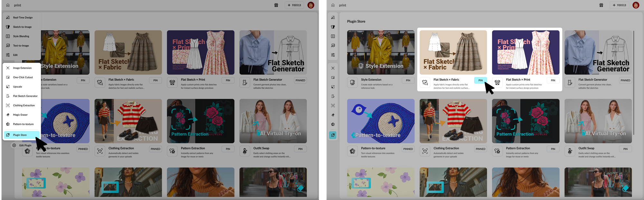Open Text-to-Image in the expanded sidebar menu

pyautogui.click(x=21, y=46)
